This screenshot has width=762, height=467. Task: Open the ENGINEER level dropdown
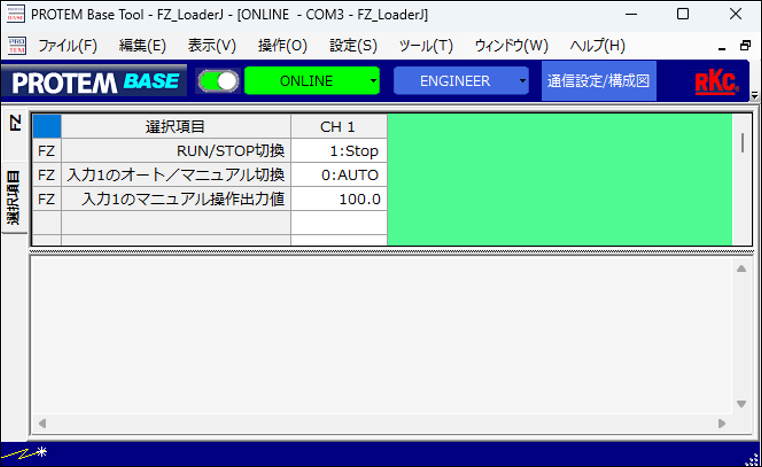(x=461, y=81)
